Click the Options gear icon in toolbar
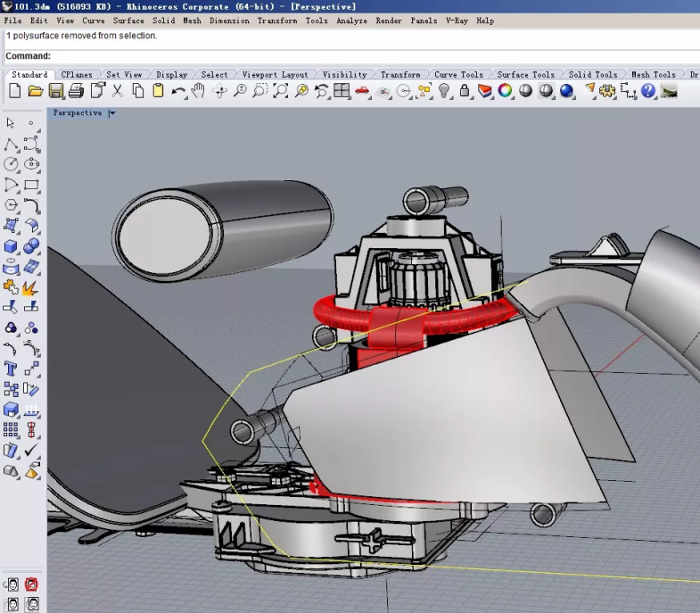The width and height of the screenshot is (700, 613). (607, 91)
